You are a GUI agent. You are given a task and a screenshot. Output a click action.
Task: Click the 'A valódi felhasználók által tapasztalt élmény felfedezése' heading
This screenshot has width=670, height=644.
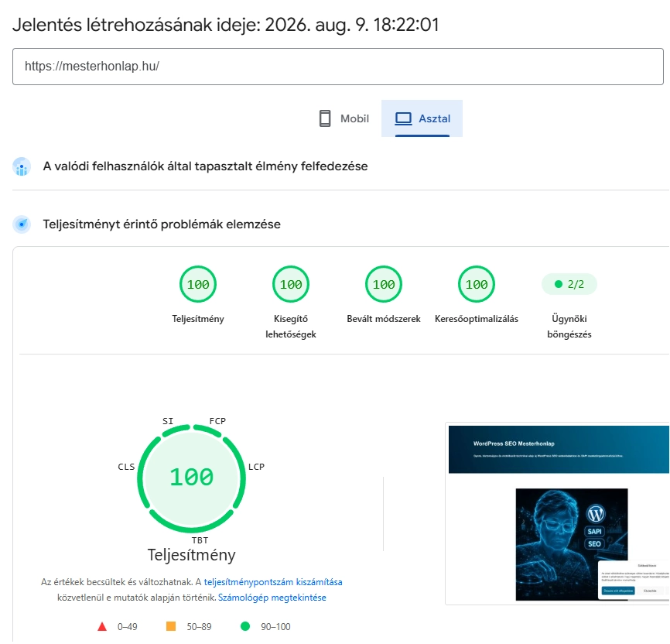(205, 166)
